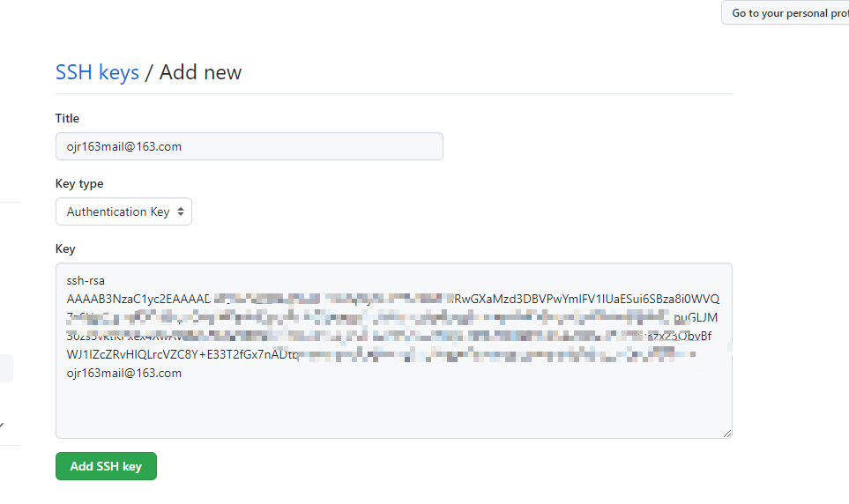
Task: Click the partial chevron at left sidebar edge
Action: pyautogui.click(x=2, y=426)
